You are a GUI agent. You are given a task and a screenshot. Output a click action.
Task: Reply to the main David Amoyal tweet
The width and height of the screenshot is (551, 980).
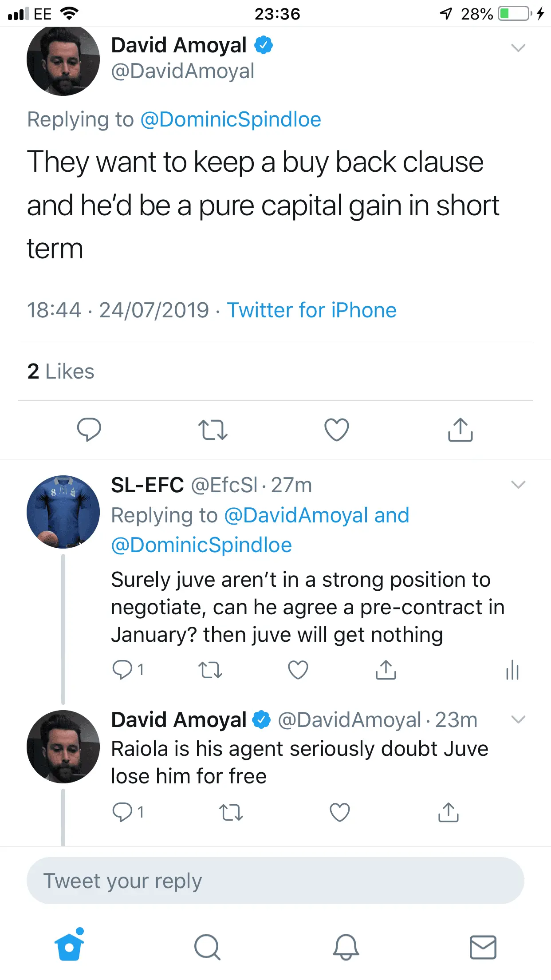89,429
